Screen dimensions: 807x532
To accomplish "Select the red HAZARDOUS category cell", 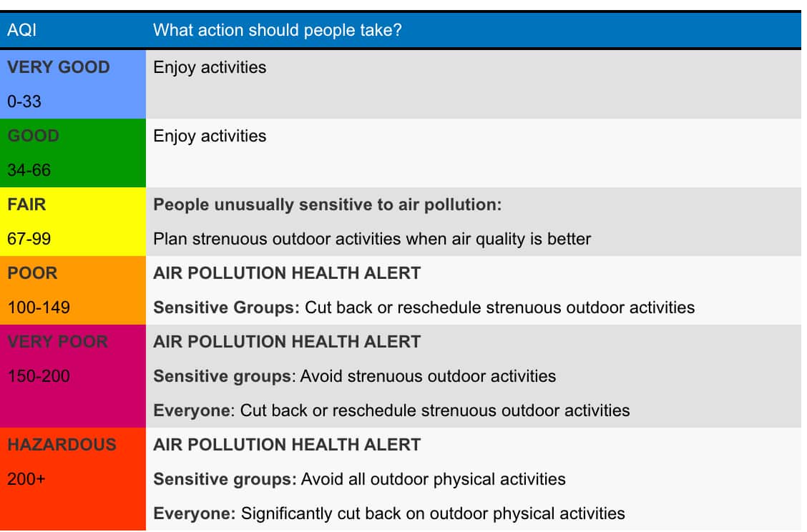I will pyautogui.click(x=73, y=479).
